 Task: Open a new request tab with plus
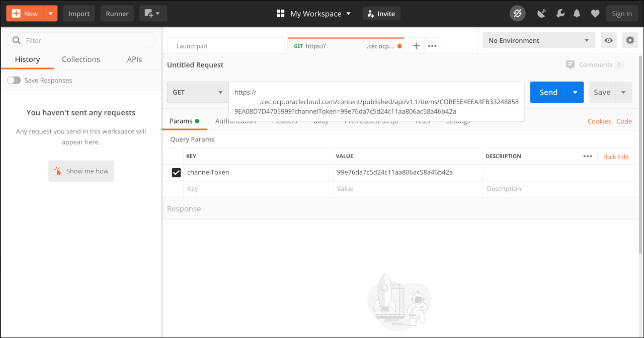(x=416, y=46)
